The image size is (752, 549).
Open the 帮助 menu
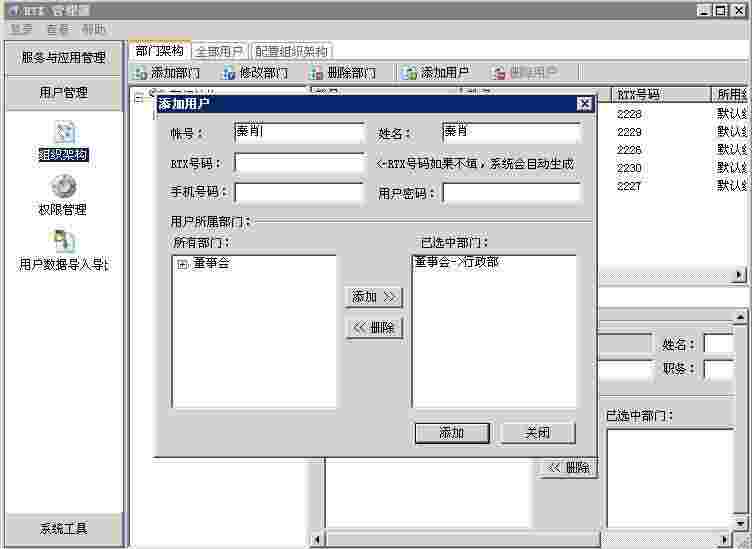(x=93, y=30)
